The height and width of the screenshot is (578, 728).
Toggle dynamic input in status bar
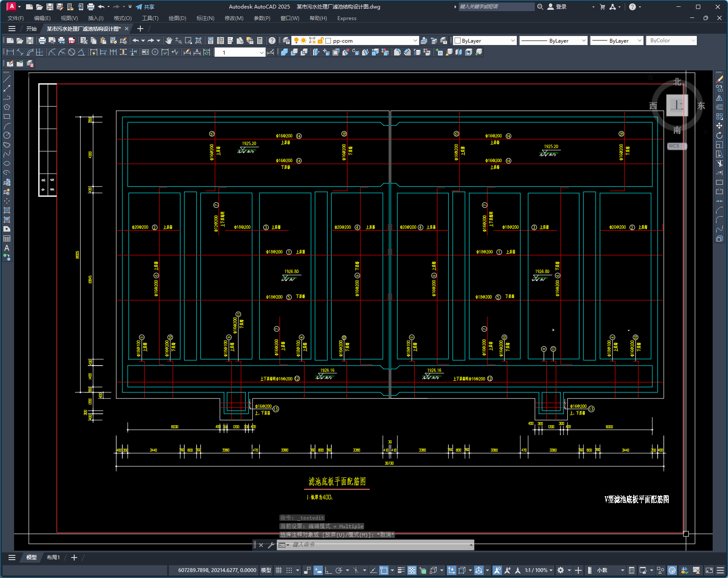[x=318, y=570]
